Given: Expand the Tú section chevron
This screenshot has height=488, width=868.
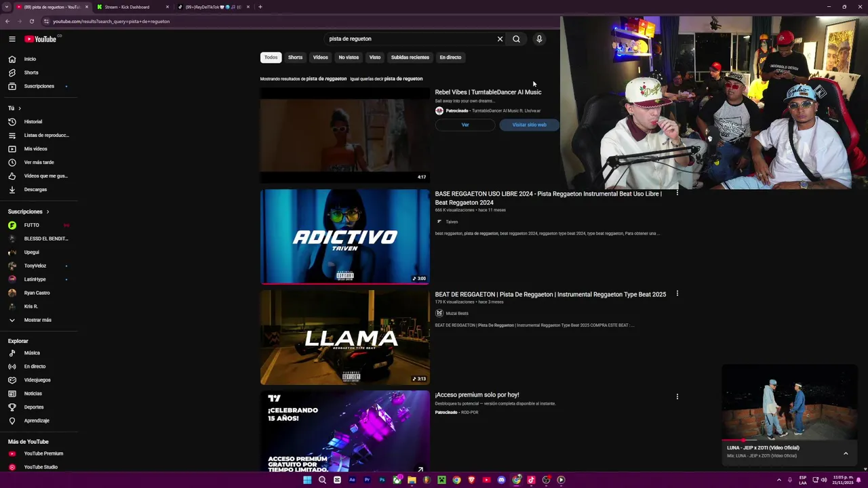Looking at the screenshot, I should [x=19, y=108].
